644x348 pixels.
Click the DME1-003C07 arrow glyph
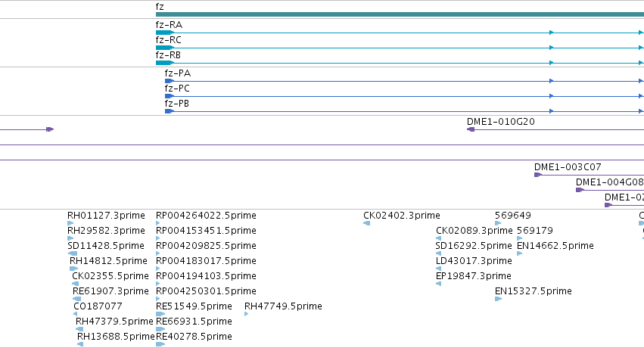pos(538,175)
